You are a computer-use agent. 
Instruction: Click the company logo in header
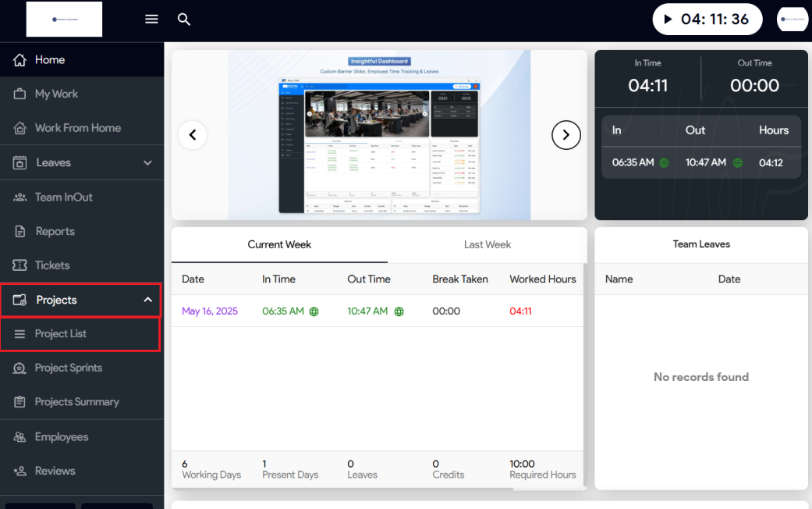coord(64,20)
